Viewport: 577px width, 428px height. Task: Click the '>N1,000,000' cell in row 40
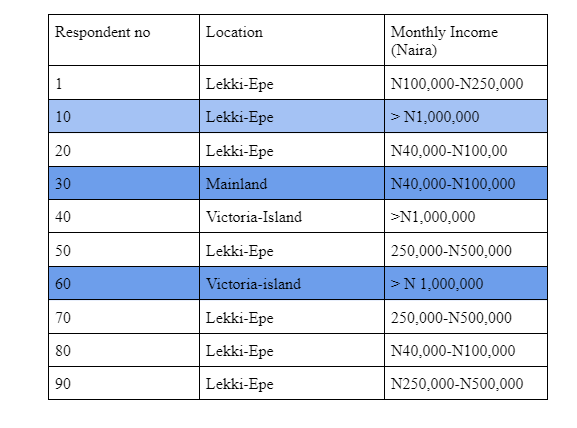point(466,216)
